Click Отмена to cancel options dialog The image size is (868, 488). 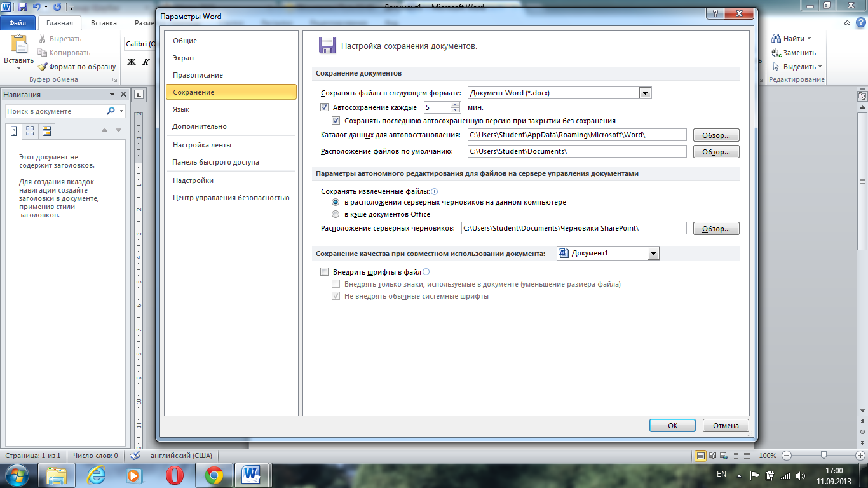(726, 426)
